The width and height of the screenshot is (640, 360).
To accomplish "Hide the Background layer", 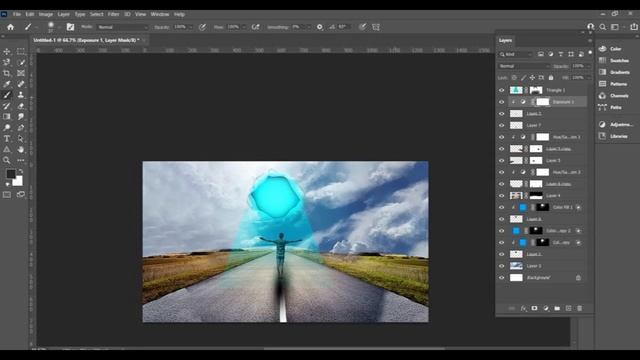I will tap(502, 278).
